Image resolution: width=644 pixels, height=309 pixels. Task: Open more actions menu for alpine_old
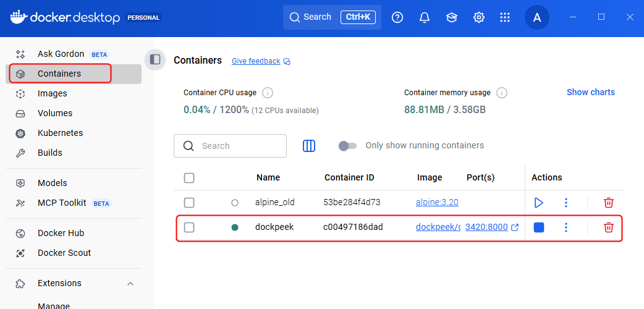coord(566,203)
